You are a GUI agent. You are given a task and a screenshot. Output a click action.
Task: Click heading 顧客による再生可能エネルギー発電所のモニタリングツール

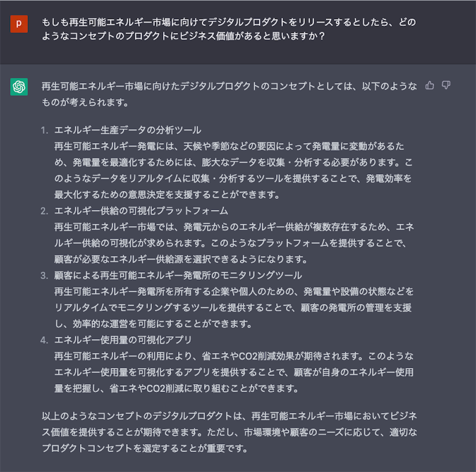178,275
